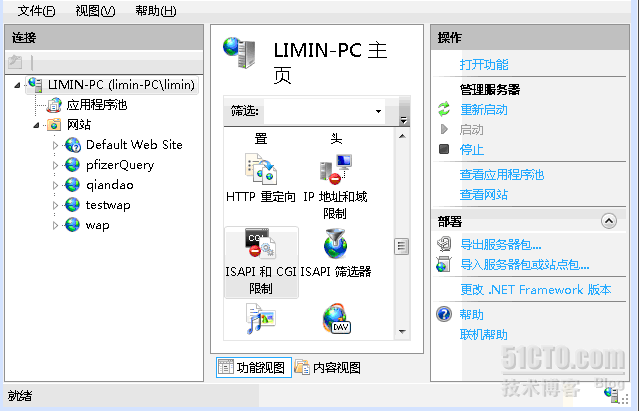Click the 停止 link
Viewport: 639px width, 411px height.
(x=472, y=149)
